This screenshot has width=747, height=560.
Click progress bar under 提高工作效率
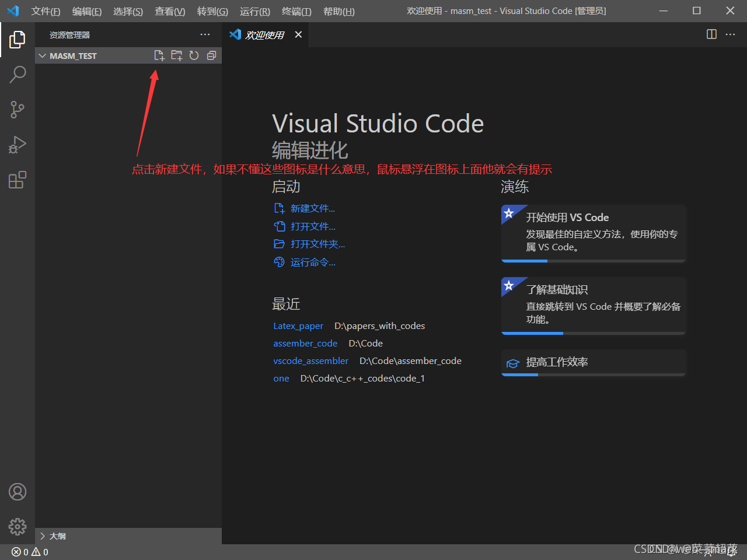pyautogui.click(x=594, y=374)
